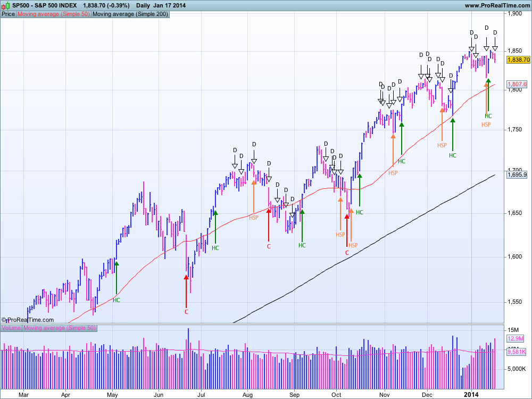This screenshot has width=532, height=399.
Task: Toggle the volume Moving average (Simple 50) label
Action: point(60,328)
